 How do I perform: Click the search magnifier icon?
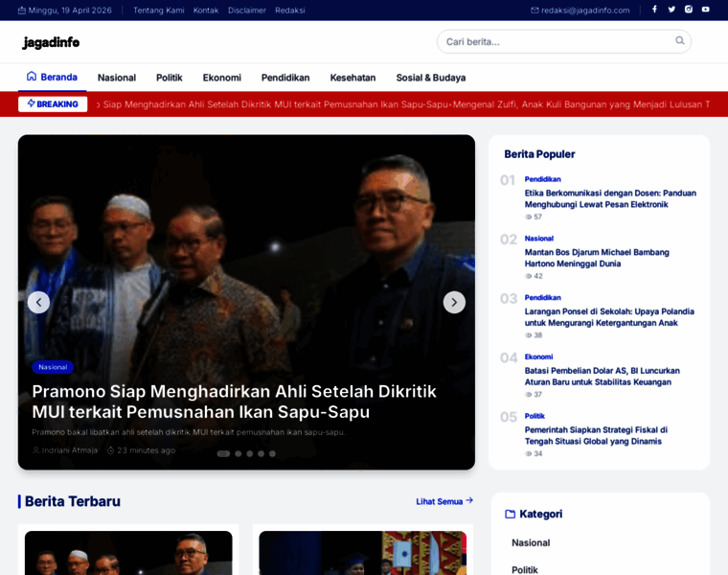pyautogui.click(x=680, y=40)
